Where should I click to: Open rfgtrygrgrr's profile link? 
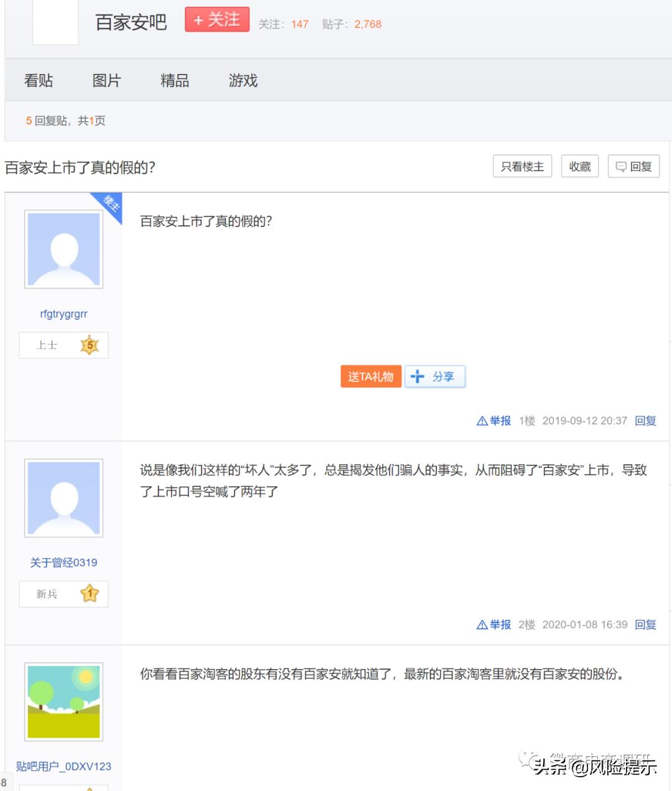(63, 313)
